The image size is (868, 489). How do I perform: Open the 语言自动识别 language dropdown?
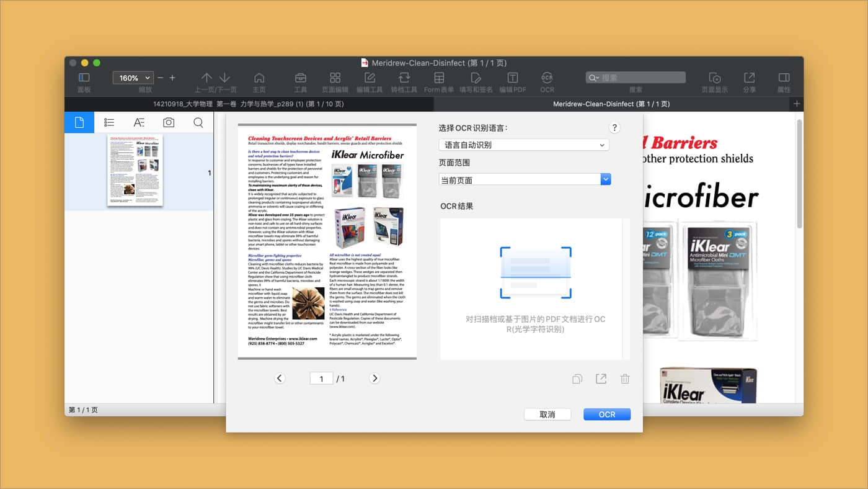[524, 145]
